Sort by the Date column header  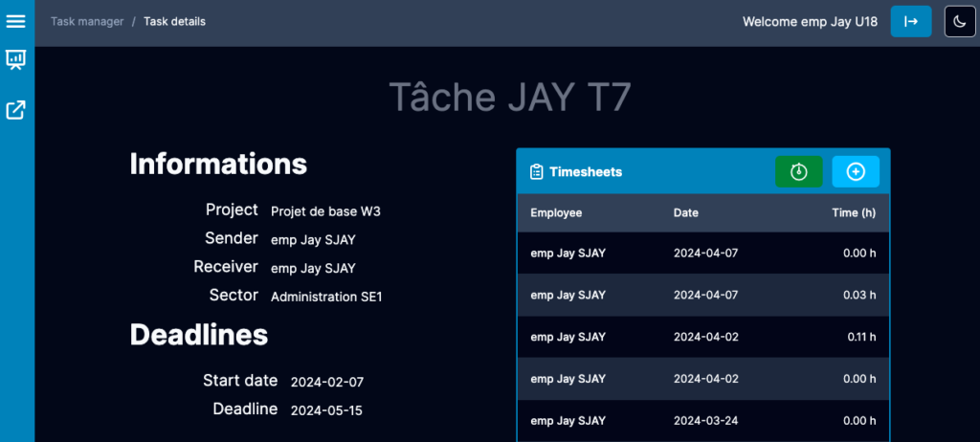[685, 212]
